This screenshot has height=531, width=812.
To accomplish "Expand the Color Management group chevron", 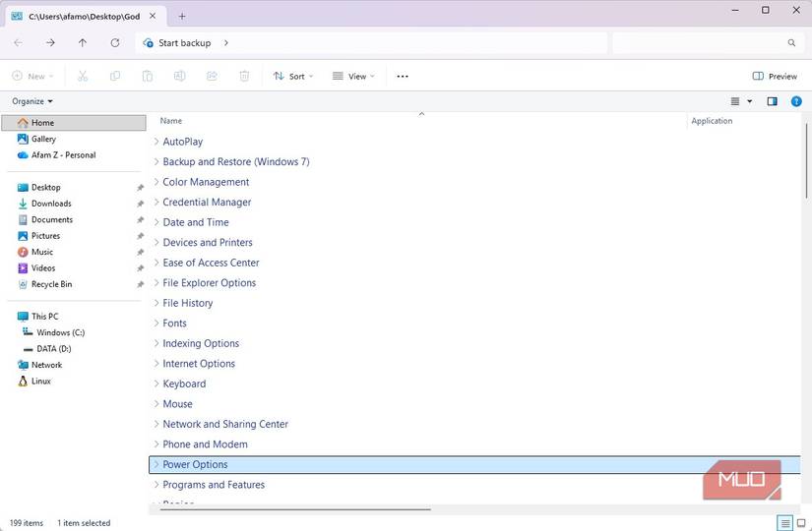I will point(156,182).
